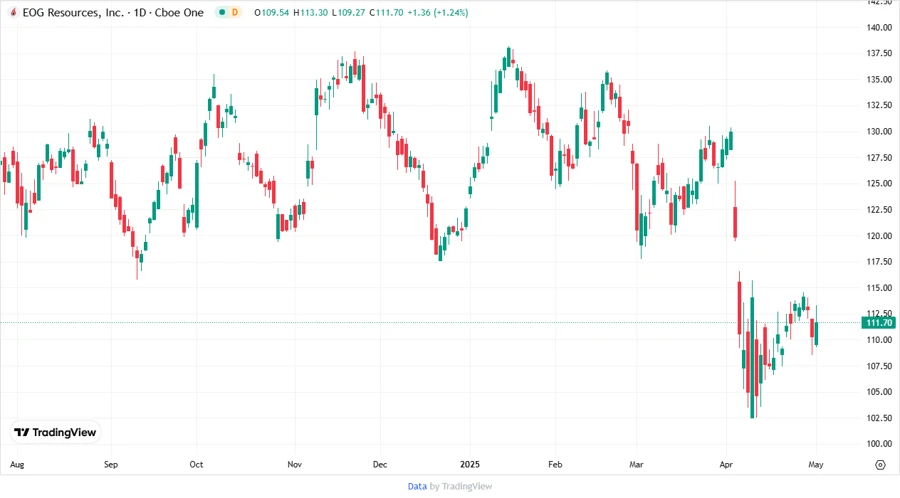The height and width of the screenshot is (498, 900).
Task: Open the TradingView logo badge
Action: point(56,433)
